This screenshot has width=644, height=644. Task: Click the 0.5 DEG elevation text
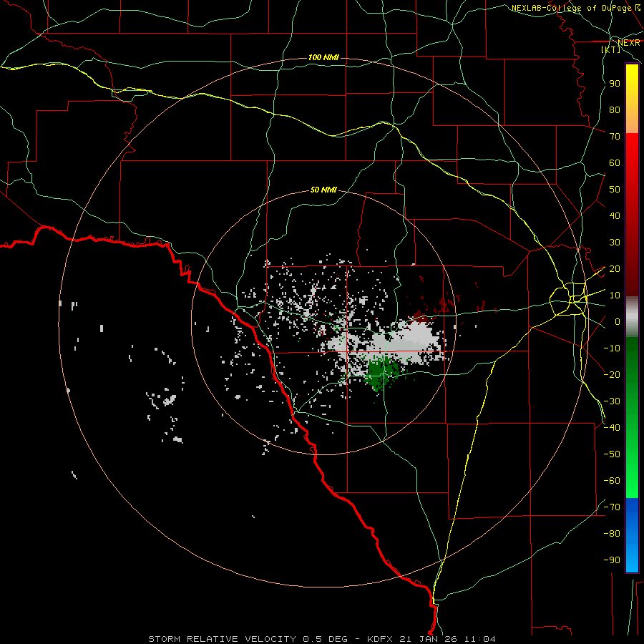[x=326, y=639]
